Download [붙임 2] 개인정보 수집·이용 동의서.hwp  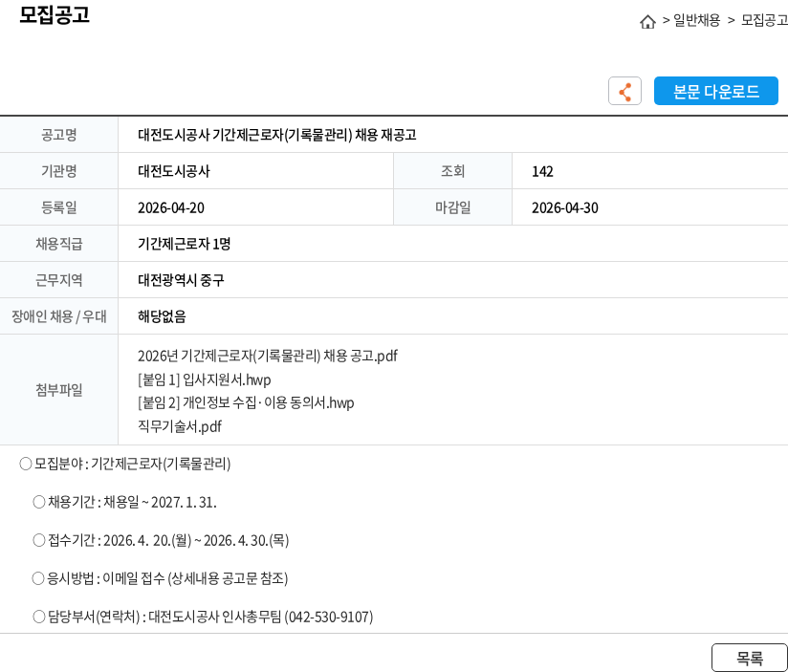[x=246, y=402]
